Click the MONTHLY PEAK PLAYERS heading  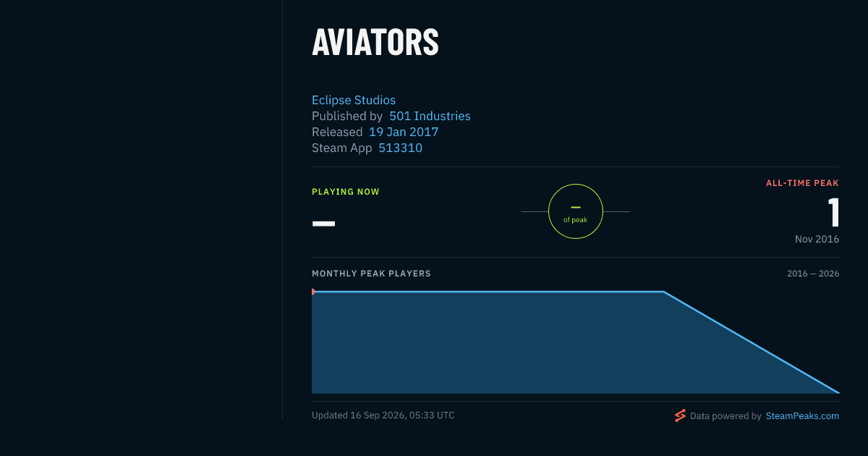tap(371, 274)
